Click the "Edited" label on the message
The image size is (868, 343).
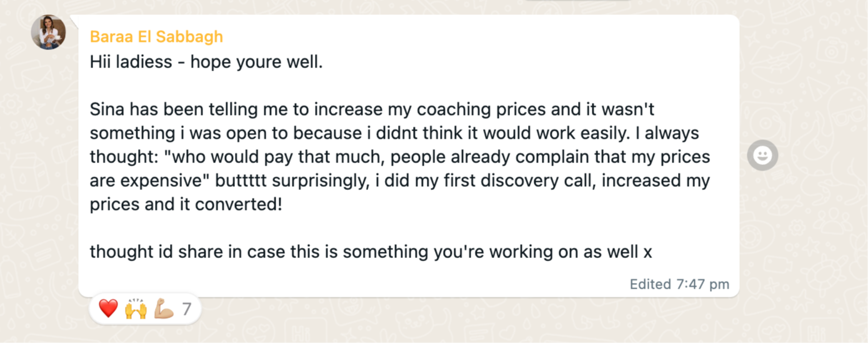click(650, 284)
